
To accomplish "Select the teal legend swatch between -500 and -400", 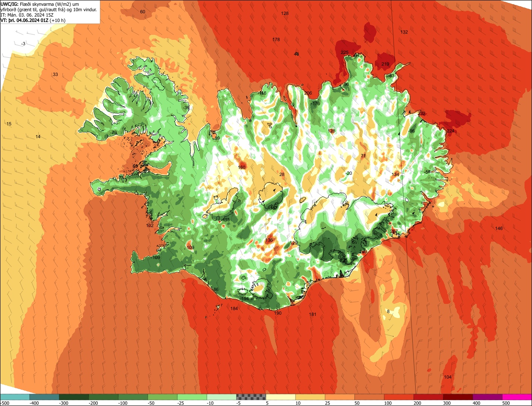I will [x=15, y=397].
